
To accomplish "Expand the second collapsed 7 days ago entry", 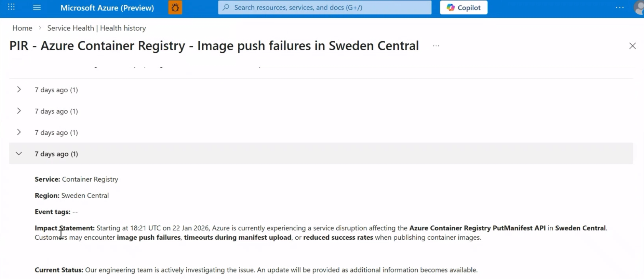I will coord(19,111).
